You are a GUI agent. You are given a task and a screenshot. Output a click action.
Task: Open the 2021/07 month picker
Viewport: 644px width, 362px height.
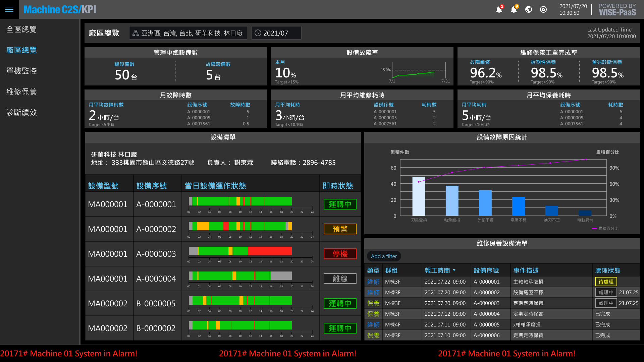pyautogui.click(x=276, y=33)
